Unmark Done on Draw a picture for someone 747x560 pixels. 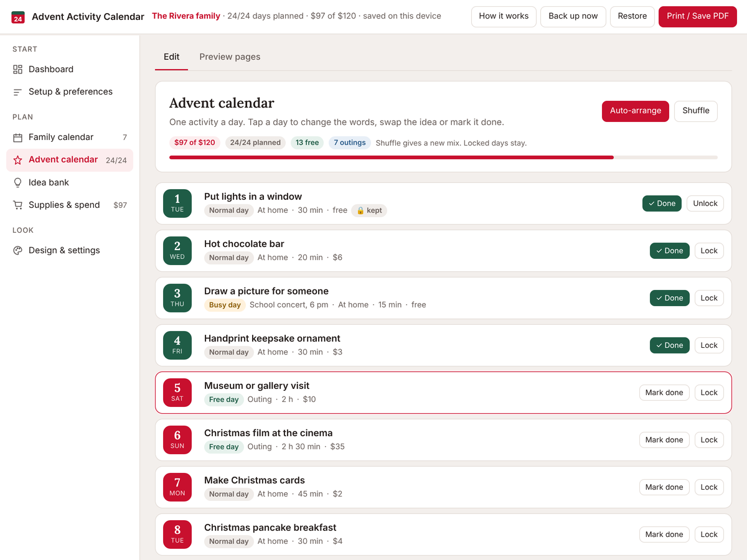[670, 298]
